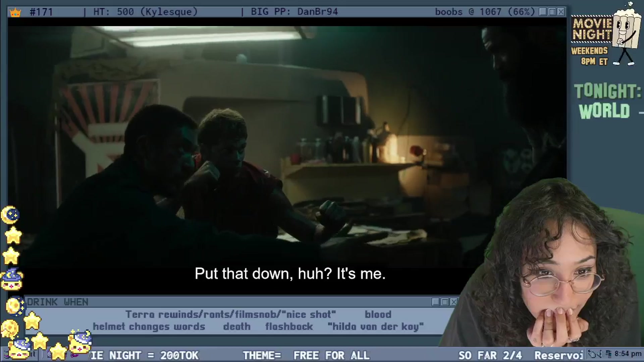This screenshot has width=644, height=362.
Task: Maximize the main movie window
Action: pyautogui.click(x=552, y=12)
